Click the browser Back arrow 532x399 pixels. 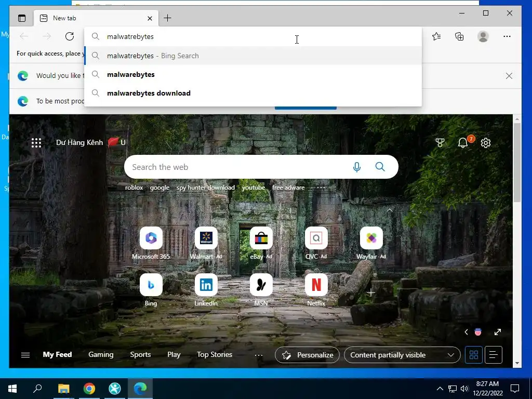(24, 36)
